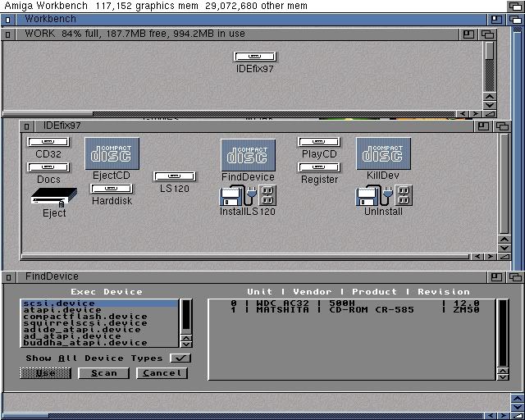This screenshot has width=525, height=420.
Task: Click device list scroll up arrow
Action: (x=186, y=338)
